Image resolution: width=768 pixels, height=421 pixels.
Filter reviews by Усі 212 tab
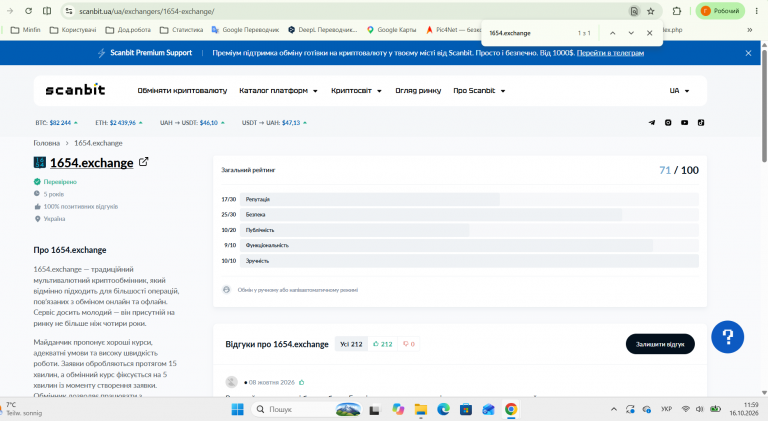coord(351,344)
